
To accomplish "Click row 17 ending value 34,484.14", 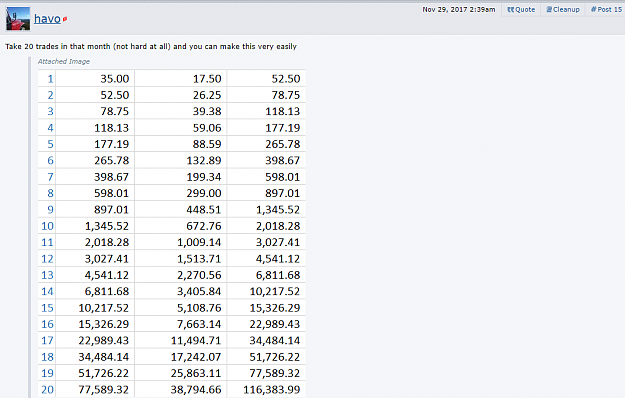I will 266,340.
